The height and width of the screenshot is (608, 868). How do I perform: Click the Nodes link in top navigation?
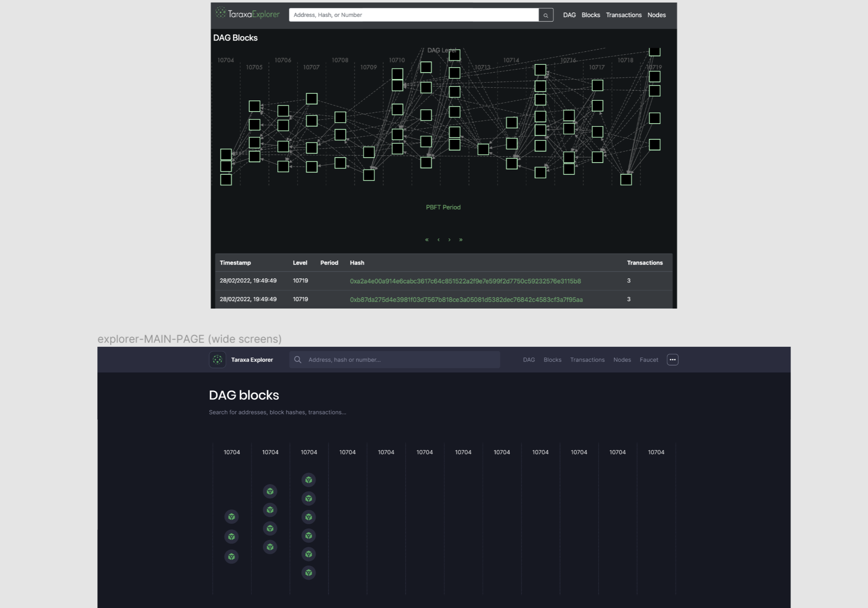coord(656,15)
